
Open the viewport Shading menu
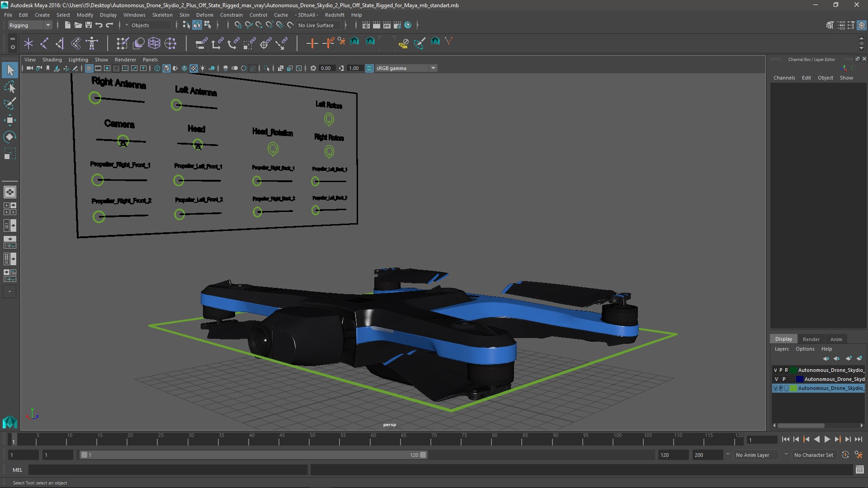52,60
